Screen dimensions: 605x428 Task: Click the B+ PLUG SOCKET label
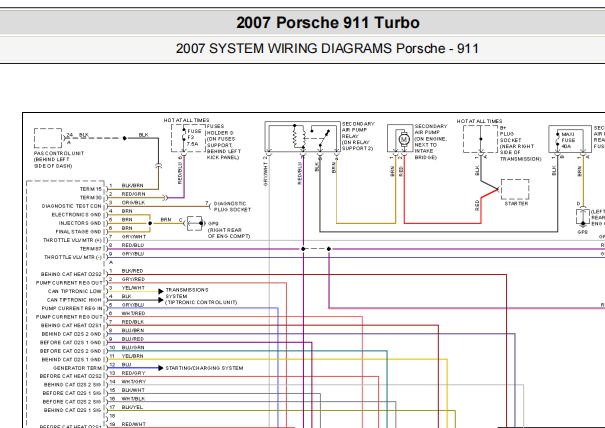(520, 143)
